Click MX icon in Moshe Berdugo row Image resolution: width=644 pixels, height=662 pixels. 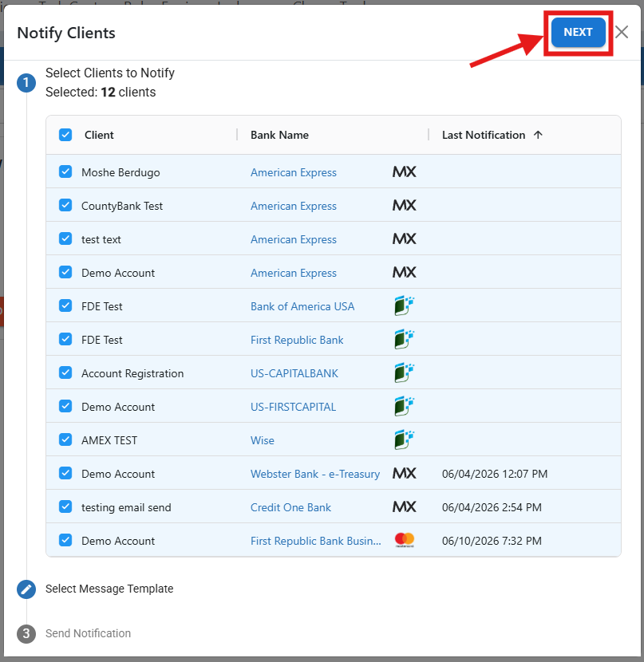pyautogui.click(x=404, y=171)
